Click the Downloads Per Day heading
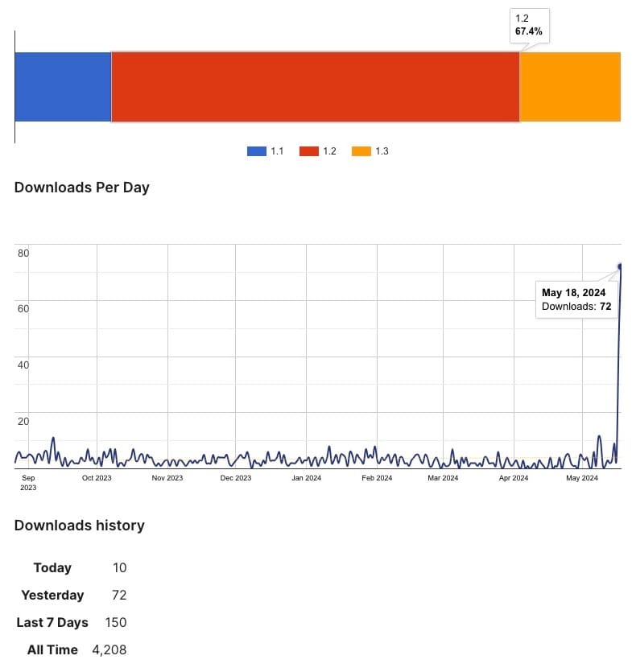Image resolution: width=632 pixels, height=672 pixels. click(x=81, y=188)
